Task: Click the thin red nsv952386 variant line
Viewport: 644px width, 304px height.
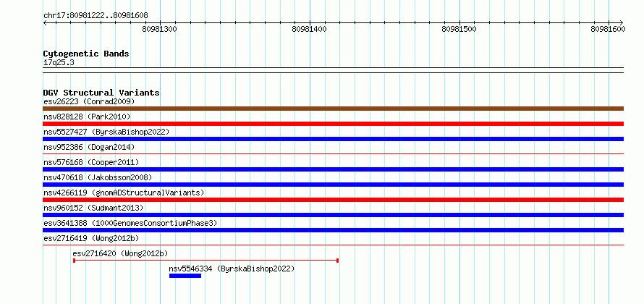Action: pyautogui.click(x=333, y=154)
